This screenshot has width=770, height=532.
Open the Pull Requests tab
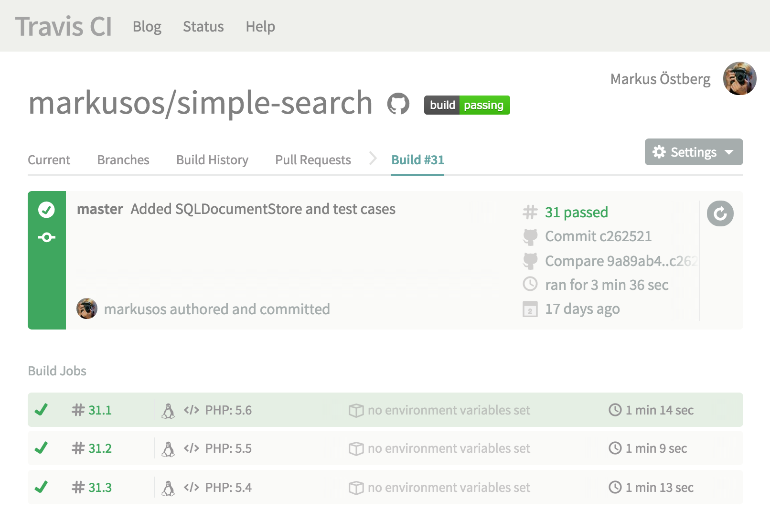click(313, 160)
